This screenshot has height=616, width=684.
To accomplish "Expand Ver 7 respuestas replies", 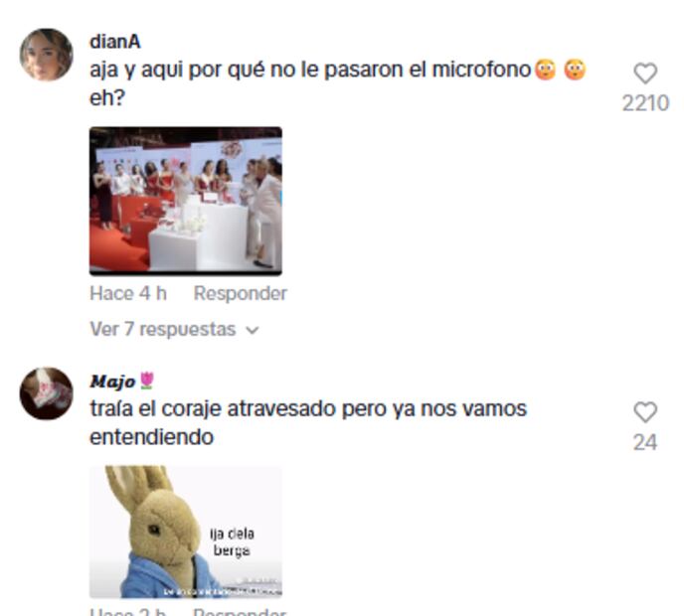I will click(174, 329).
